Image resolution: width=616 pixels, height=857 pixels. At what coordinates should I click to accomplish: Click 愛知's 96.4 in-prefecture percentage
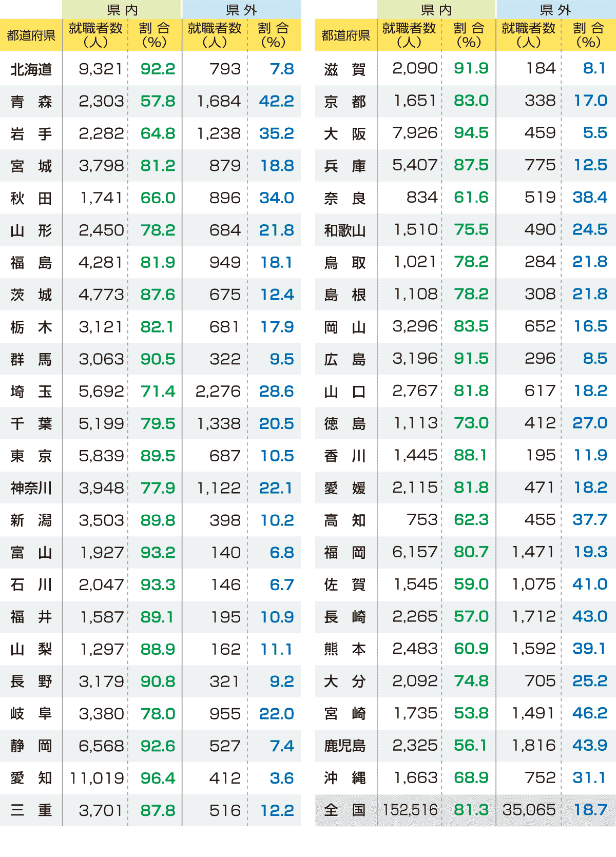click(158, 778)
